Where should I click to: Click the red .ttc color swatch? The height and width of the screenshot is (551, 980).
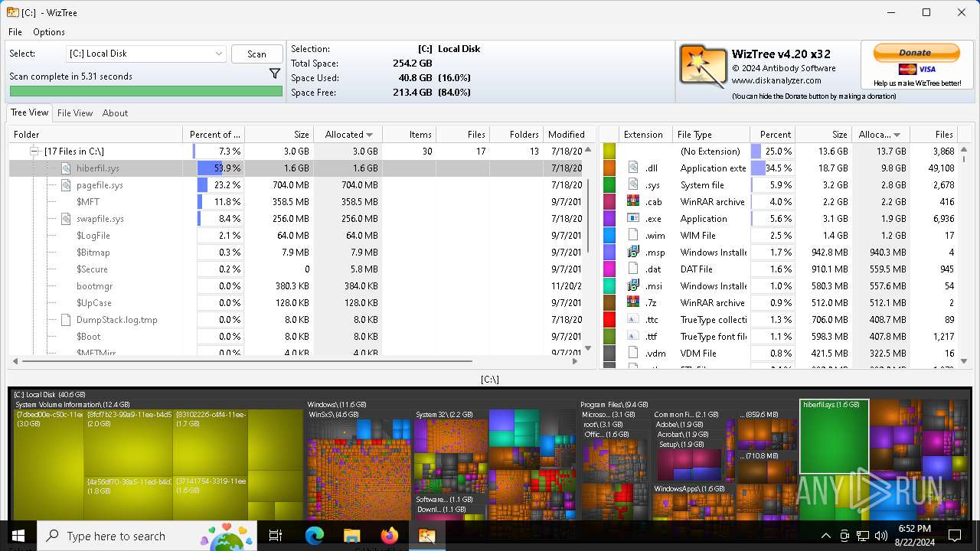609,320
